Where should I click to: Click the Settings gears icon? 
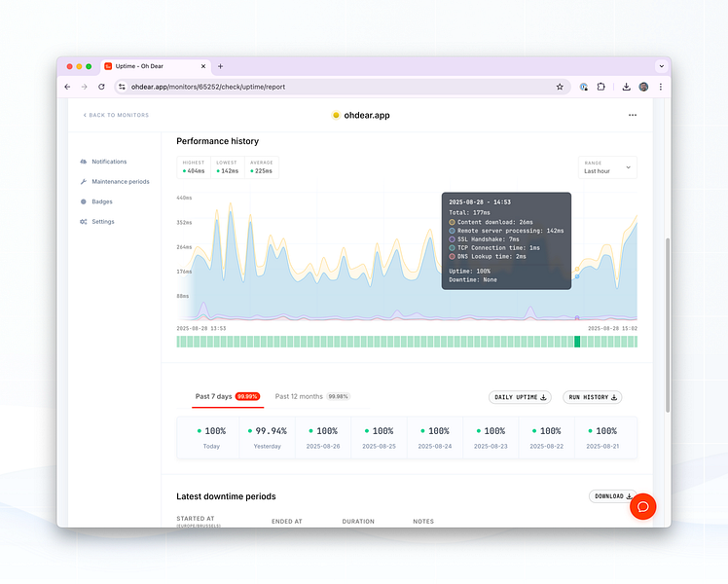click(x=84, y=222)
